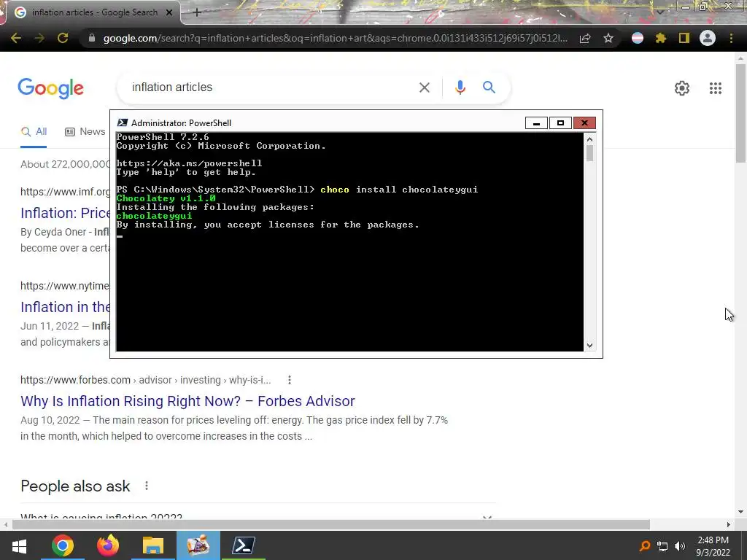Viewport: 747px width, 560px height.
Task: Open Chrome from the taskbar
Action: coord(63,545)
